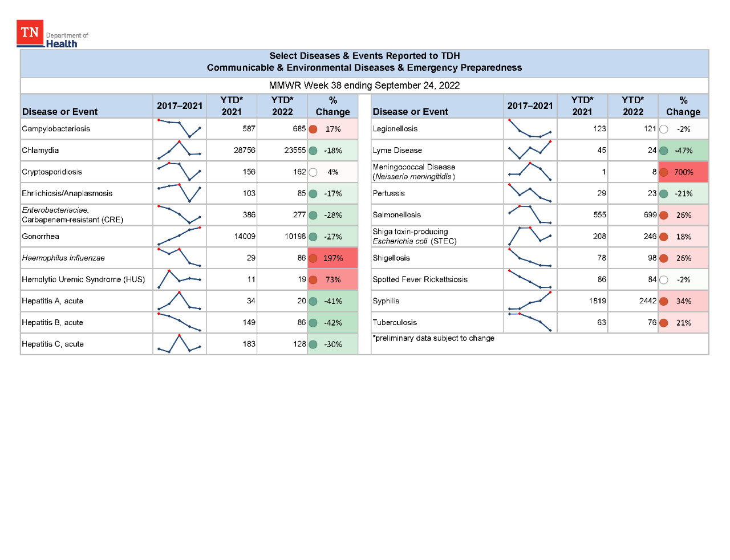The height and width of the screenshot is (560, 730).
Task: Select the Shiga toxin-producing Escherichia coli label
Action: [x=415, y=236]
